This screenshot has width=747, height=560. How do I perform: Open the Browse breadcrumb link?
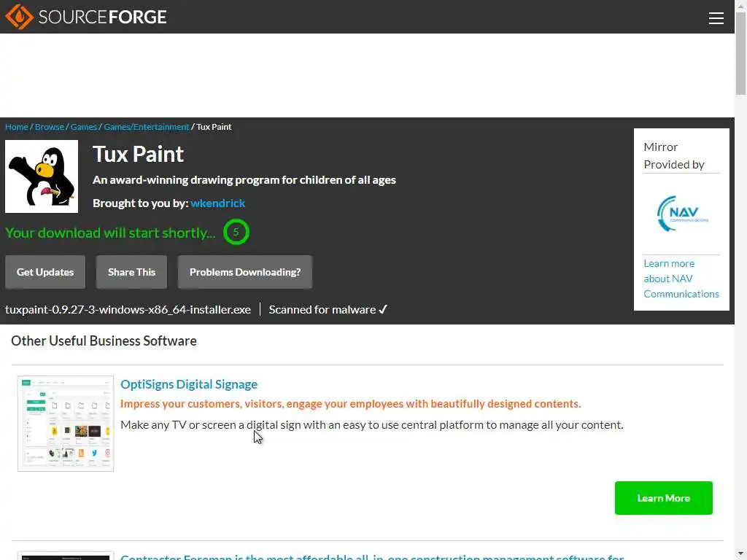coord(49,127)
